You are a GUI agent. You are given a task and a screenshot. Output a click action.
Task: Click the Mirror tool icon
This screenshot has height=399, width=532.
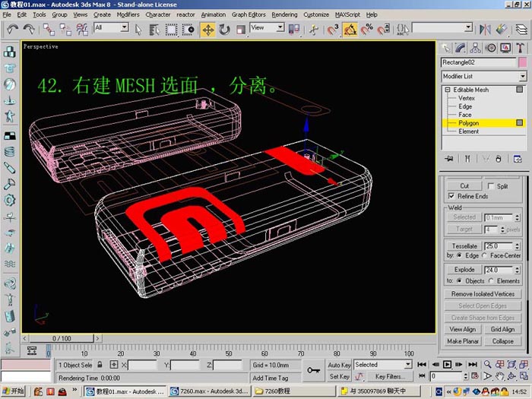(x=485, y=30)
